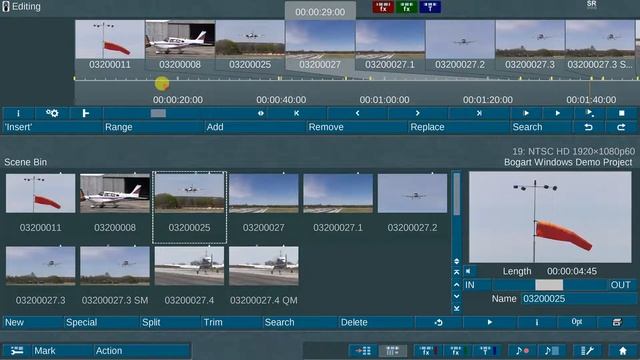Remove the scene from storyboard
The height and width of the screenshot is (360, 640).
pos(357,127)
